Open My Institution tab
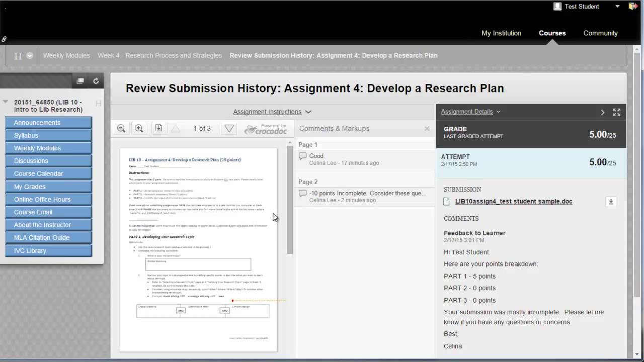 (501, 33)
